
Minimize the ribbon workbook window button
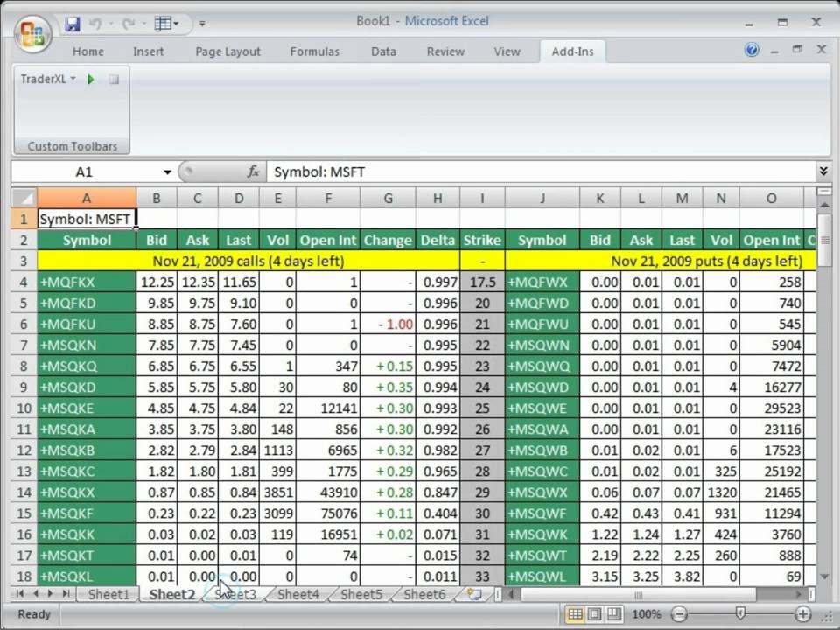(773, 52)
